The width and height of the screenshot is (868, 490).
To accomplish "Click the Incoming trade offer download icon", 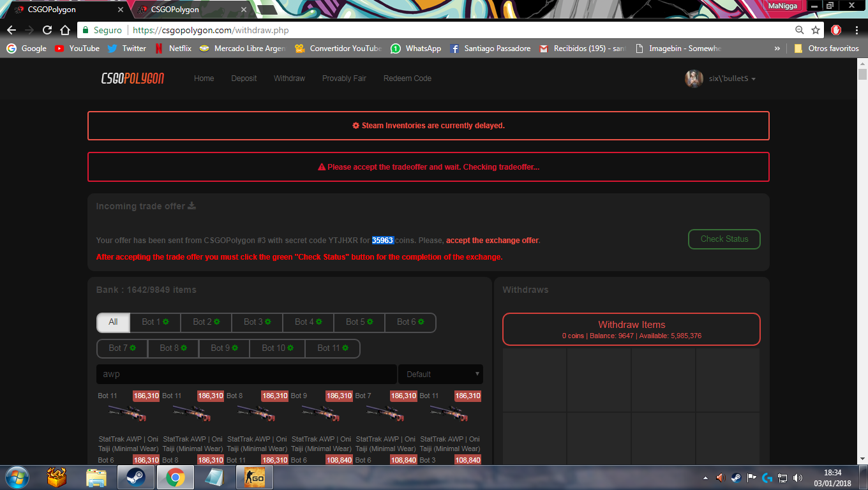I will point(192,206).
